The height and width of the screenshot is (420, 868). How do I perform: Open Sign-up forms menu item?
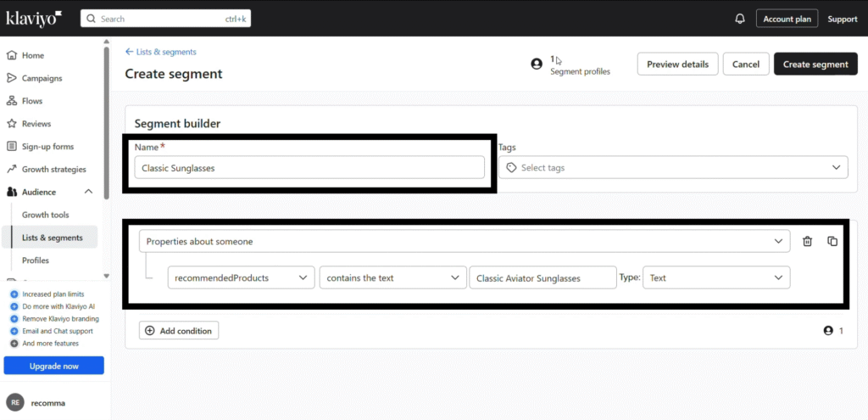pos(47,147)
